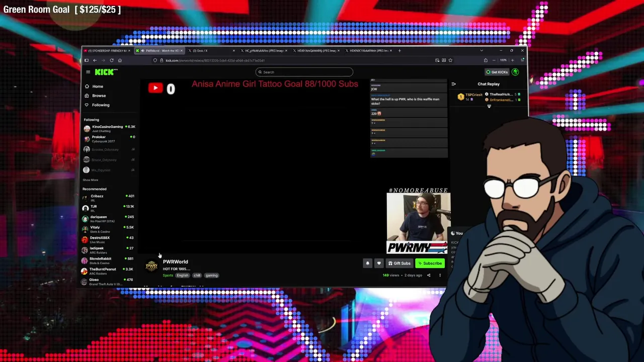Open Prolokar followed channel
Screen dimensions: 644x362
(x=109, y=139)
